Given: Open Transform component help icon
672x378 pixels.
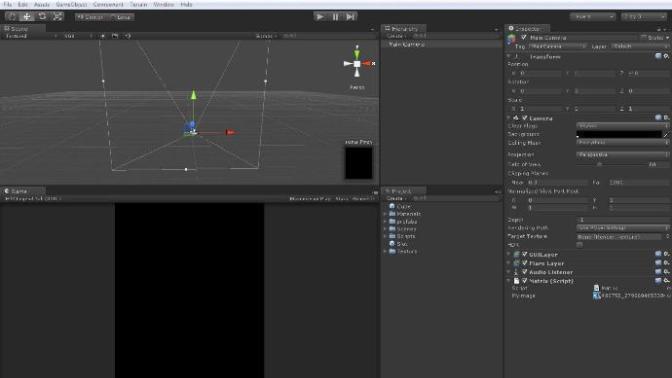Looking at the screenshot, I should (x=658, y=56).
